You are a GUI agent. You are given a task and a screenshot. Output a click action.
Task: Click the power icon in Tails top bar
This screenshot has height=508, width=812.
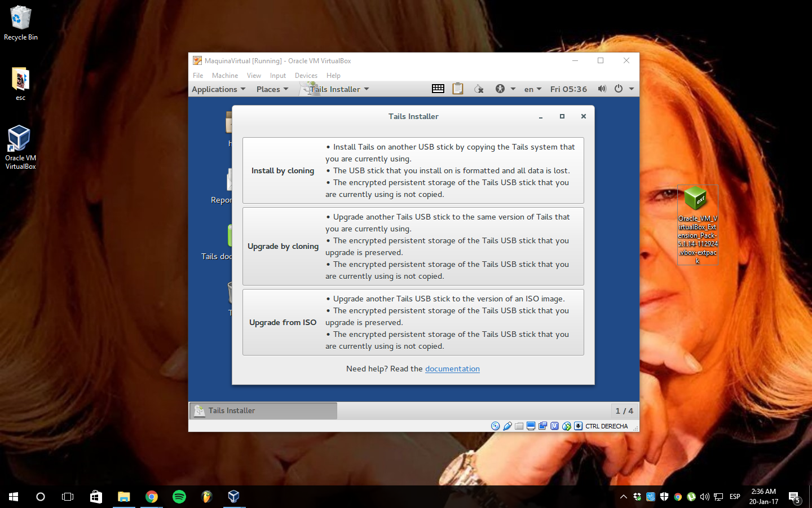pyautogui.click(x=619, y=89)
